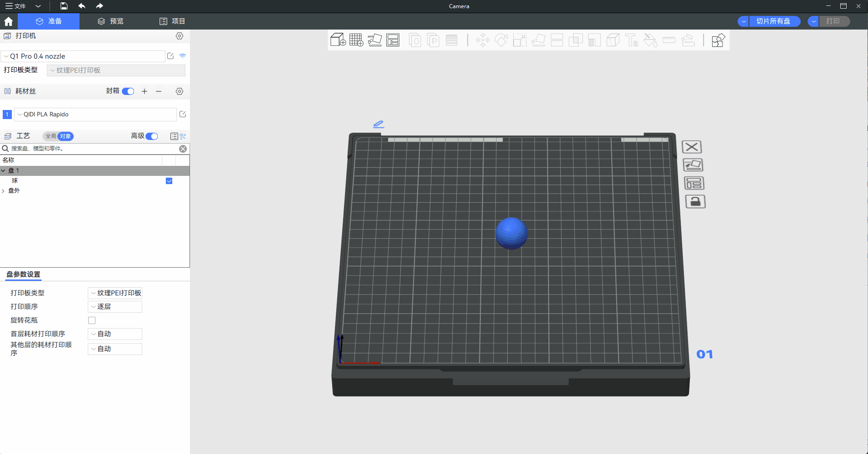
Task: Toggle the 封箱 enclosure switch
Action: point(128,91)
